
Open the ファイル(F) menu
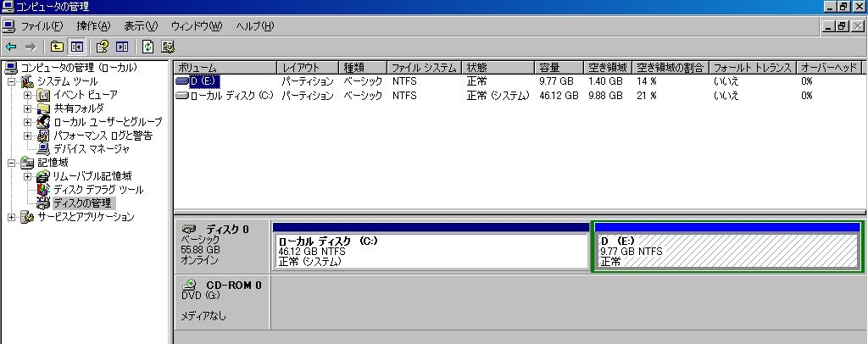(42, 26)
